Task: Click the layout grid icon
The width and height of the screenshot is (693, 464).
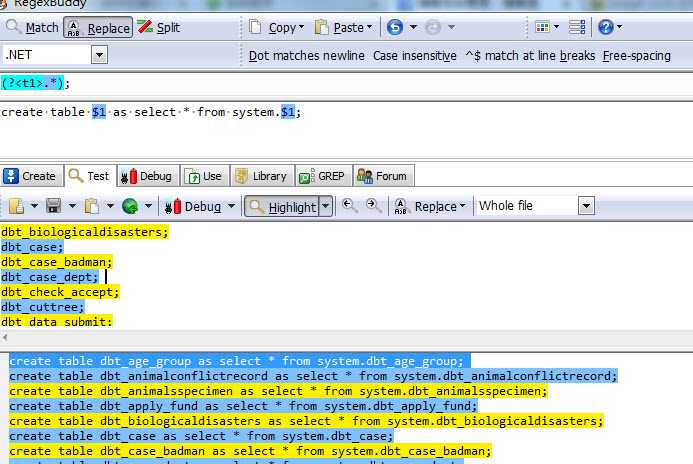Action: coord(542,27)
